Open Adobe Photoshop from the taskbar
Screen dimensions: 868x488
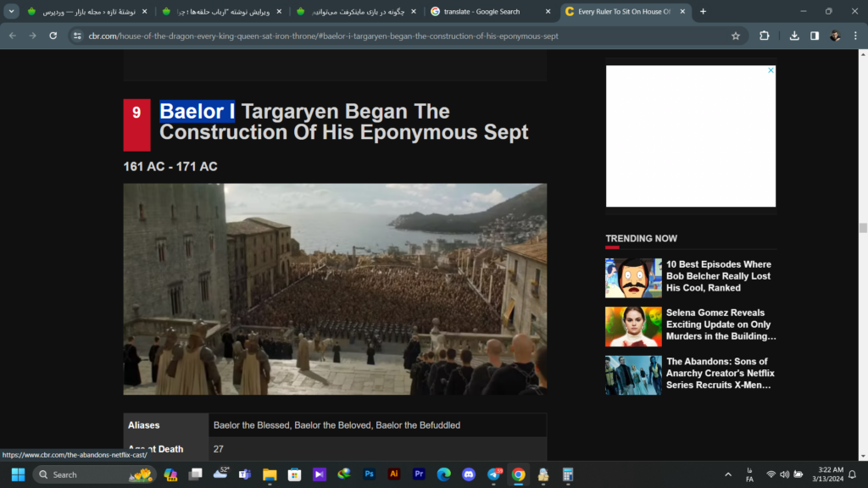pos(370,474)
